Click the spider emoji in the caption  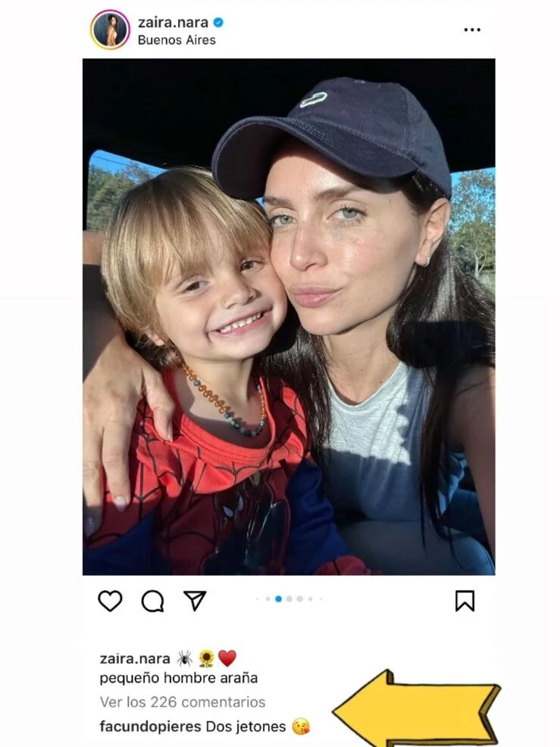184,658
